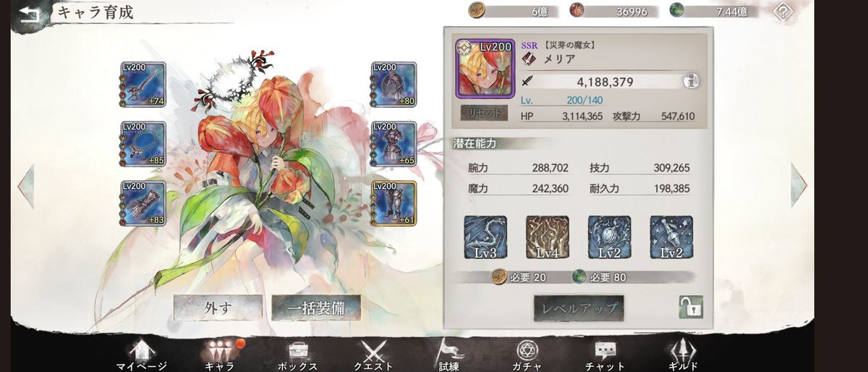Click the メリア character portrait thumbnail
This screenshot has height=372, width=868.
[485, 69]
